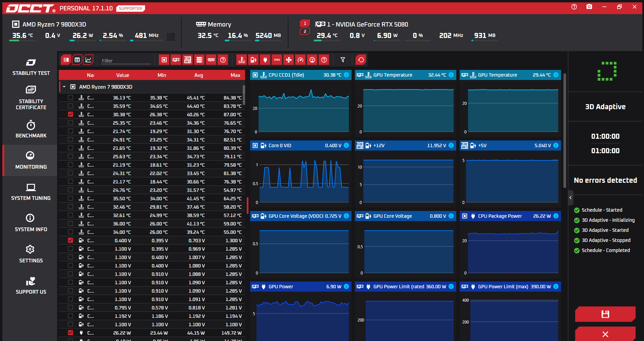644x341 pixels.
Task: Click the sensor table vertical scrollbar
Action: [x=244, y=95]
